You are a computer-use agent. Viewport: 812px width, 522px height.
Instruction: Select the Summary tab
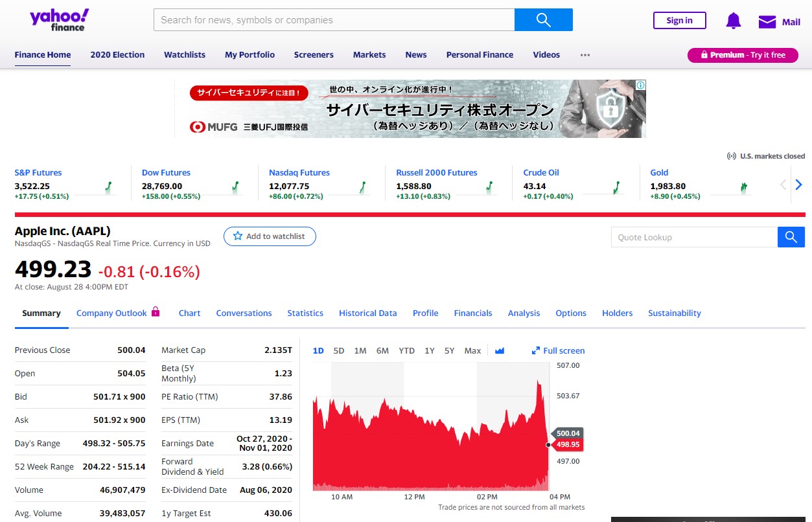click(41, 313)
